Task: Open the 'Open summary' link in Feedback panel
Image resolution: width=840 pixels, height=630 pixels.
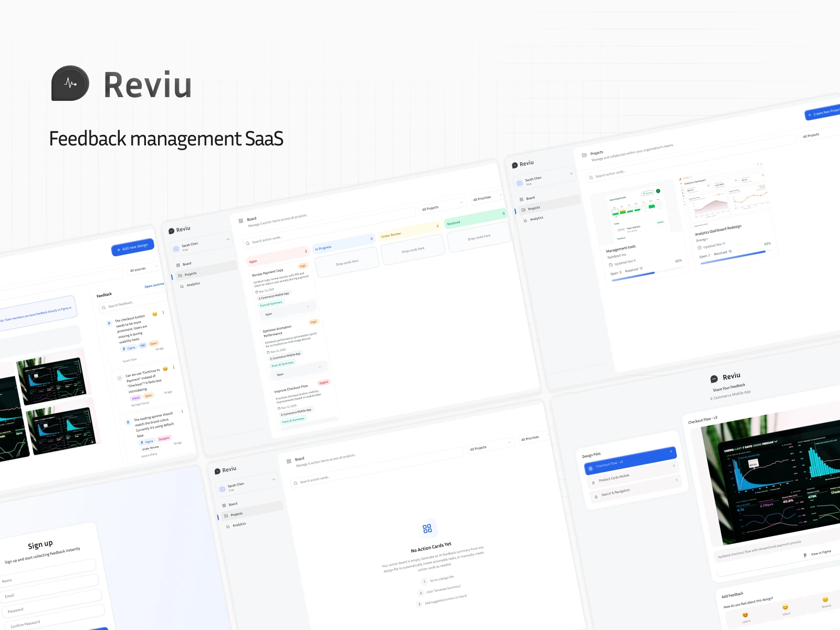Action: (x=154, y=285)
